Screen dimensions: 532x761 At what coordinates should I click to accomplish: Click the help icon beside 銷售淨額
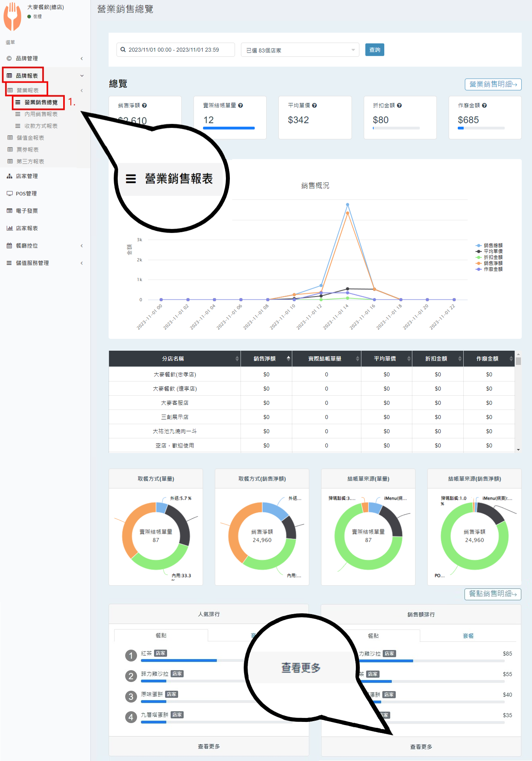pos(145,105)
